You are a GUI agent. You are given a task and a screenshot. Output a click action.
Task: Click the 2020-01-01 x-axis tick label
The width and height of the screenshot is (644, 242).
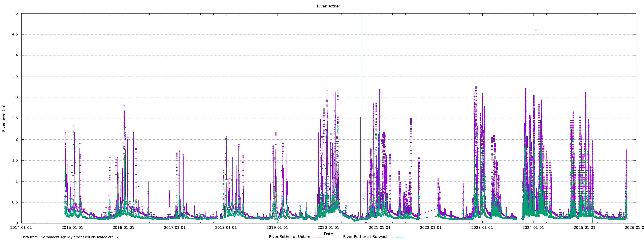click(x=328, y=227)
